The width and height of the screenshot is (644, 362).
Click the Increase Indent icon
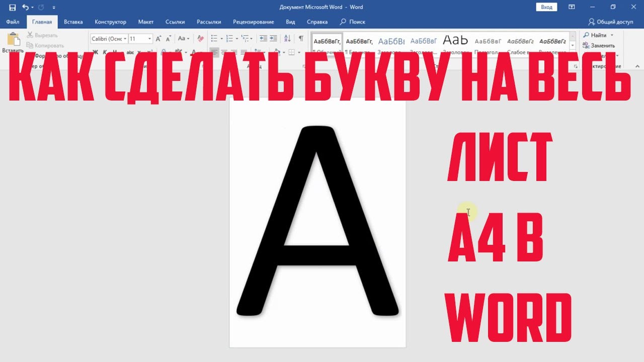273,39
